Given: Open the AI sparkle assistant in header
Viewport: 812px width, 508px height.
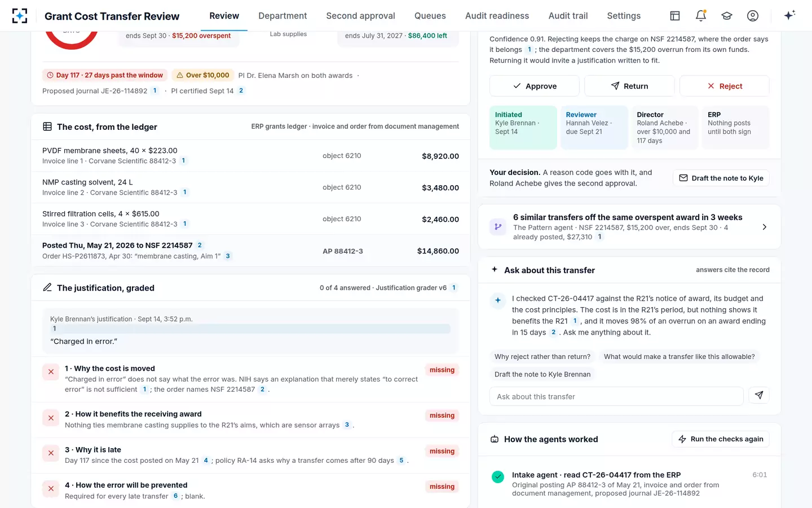Looking at the screenshot, I should click(789, 15).
